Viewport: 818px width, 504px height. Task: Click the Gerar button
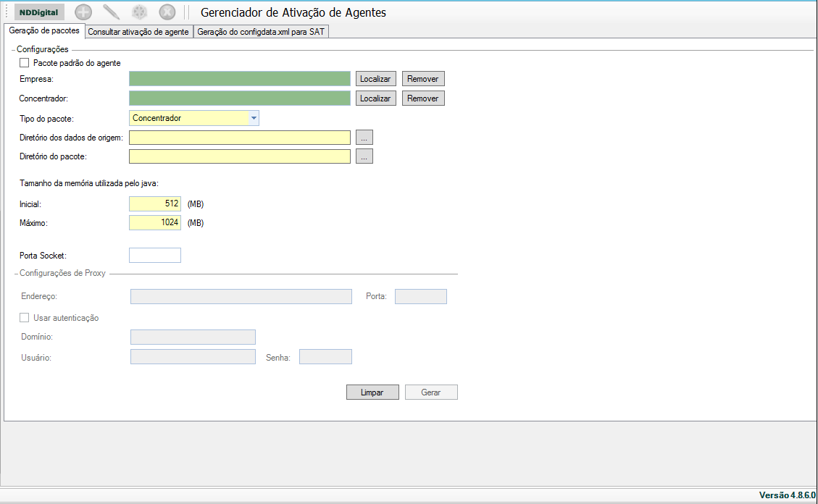point(431,392)
